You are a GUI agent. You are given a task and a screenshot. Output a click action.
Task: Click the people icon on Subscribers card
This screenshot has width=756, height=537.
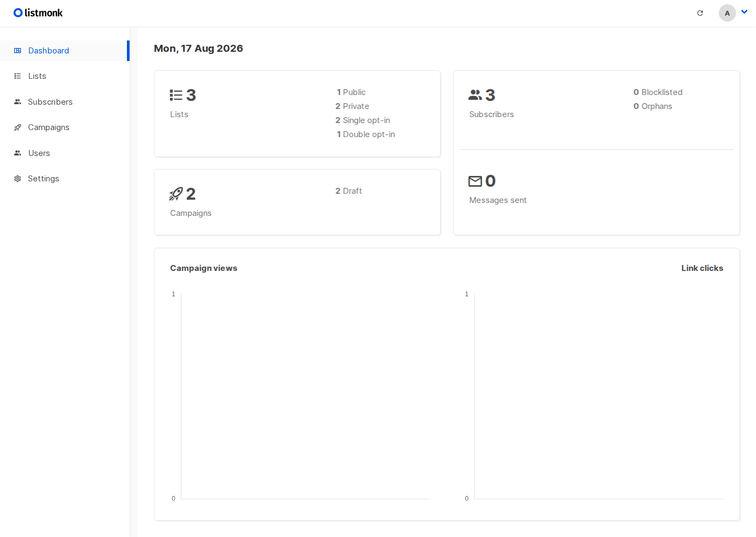click(475, 96)
